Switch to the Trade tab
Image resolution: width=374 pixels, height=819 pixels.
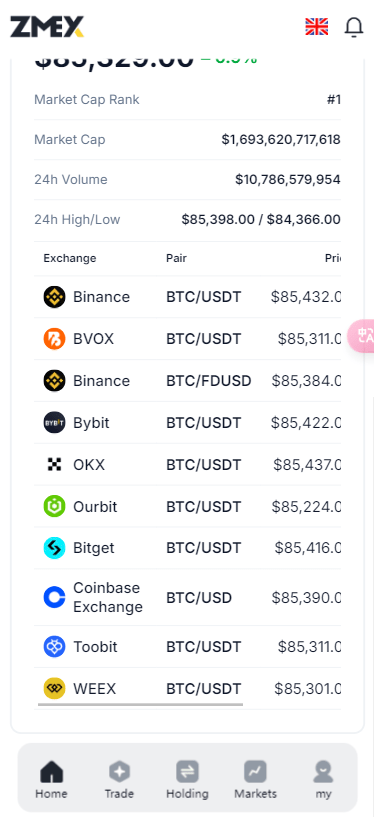click(x=119, y=780)
